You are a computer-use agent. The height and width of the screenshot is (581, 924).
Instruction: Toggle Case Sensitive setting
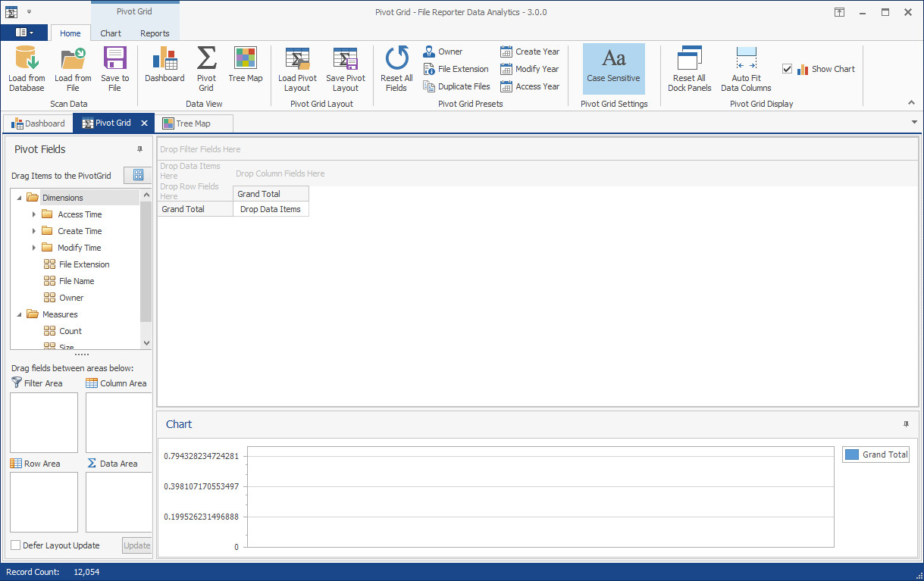613,68
